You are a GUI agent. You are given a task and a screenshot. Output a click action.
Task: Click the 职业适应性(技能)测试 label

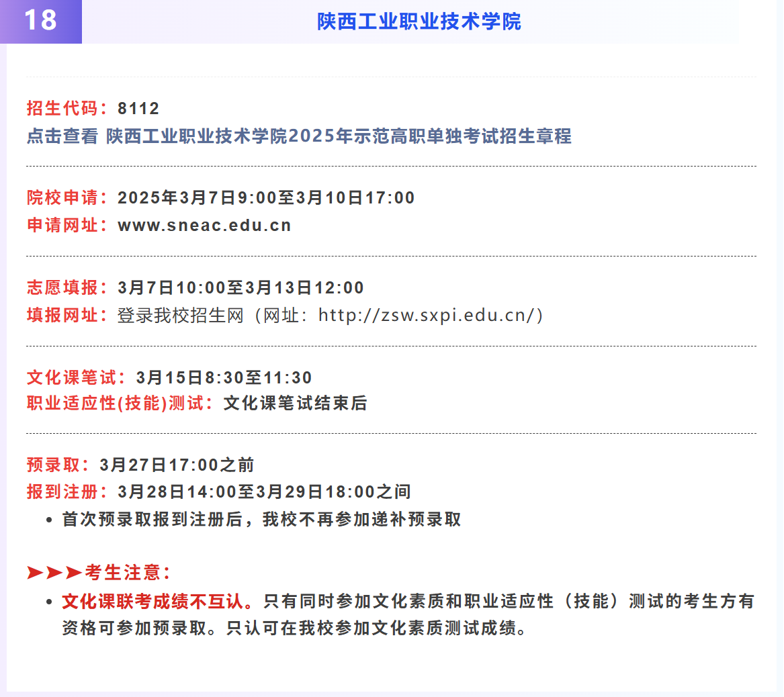coord(118,404)
